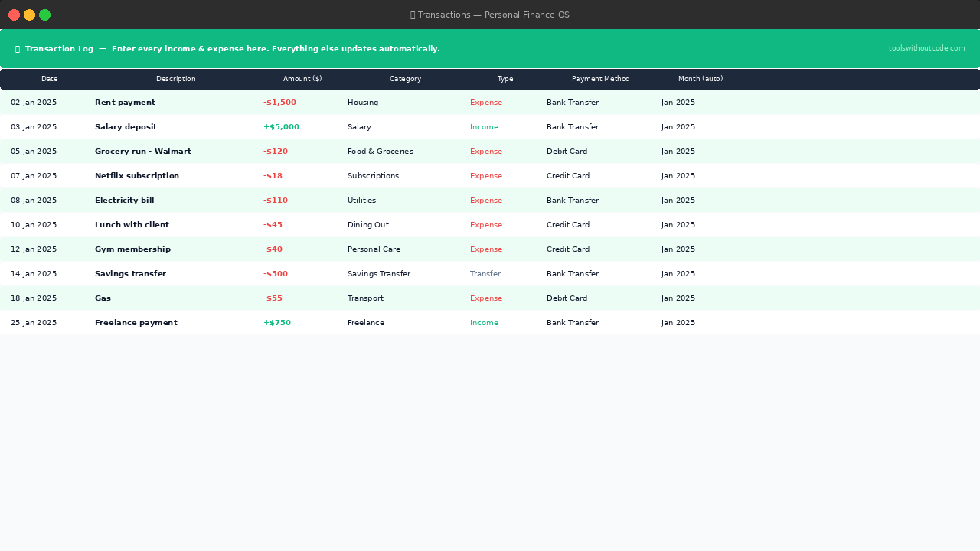Click the Amount ($) column header

(x=302, y=79)
